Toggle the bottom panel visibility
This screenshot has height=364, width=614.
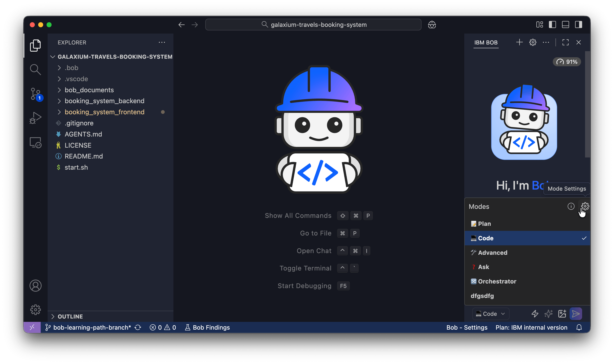point(565,25)
